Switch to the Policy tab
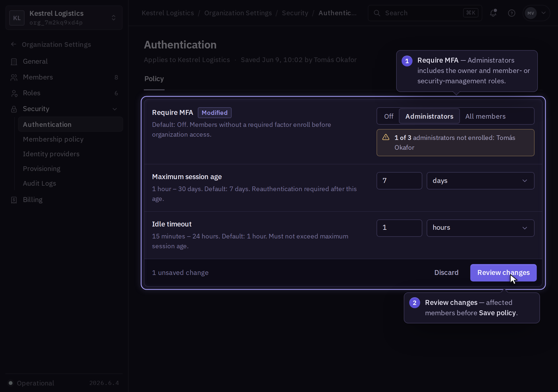Image resolution: width=558 pixels, height=392 pixels. click(x=154, y=79)
